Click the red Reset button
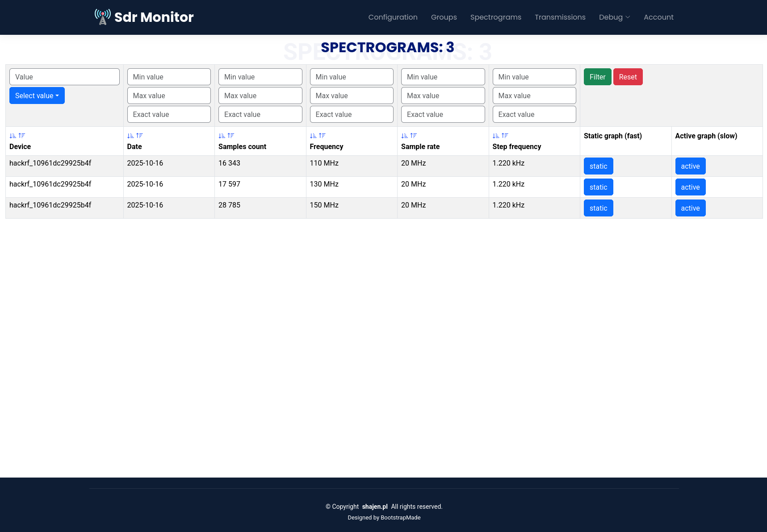767x532 pixels. tap(628, 77)
